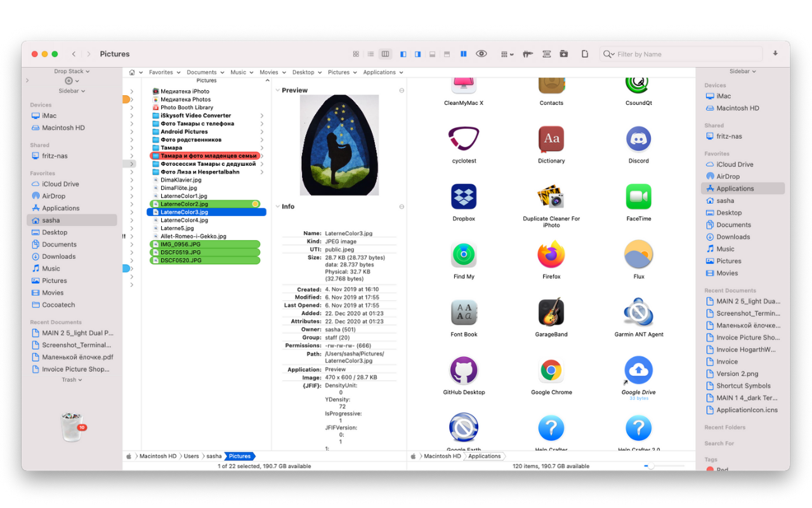Screen dimensions: 812x508
Task: Switch to list view in toolbar
Action: pos(370,54)
